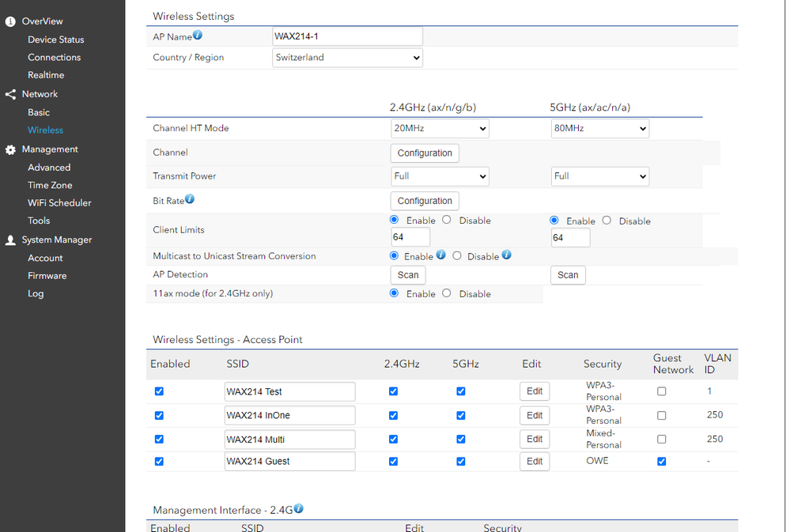Click the Management Interface 2.4G info icon
This screenshot has width=790, height=532.
click(x=298, y=508)
